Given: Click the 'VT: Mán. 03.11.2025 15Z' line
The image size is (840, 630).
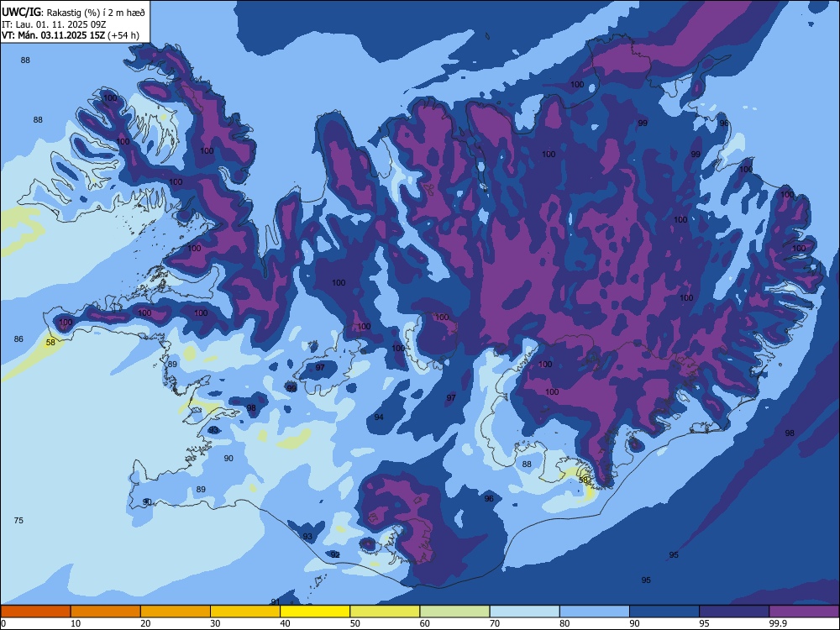Looking at the screenshot, I should (x=53, y=35).
